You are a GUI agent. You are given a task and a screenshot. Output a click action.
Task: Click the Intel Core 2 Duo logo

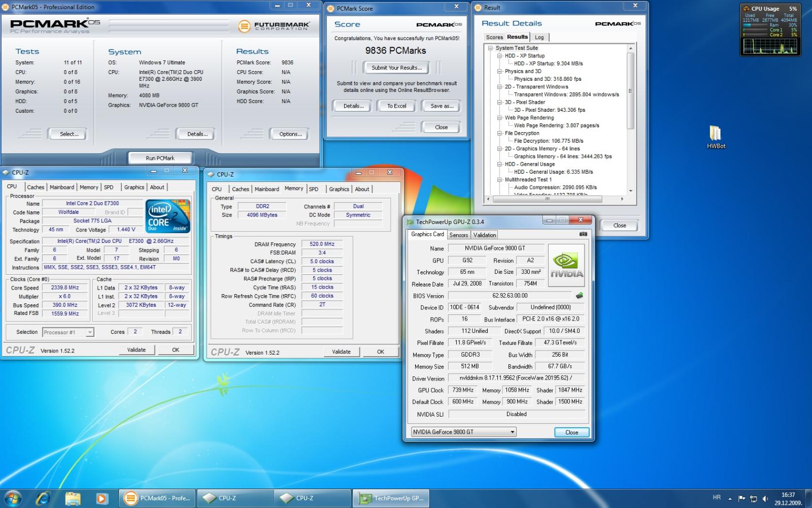pyautogui.click(x=168, y=216)
